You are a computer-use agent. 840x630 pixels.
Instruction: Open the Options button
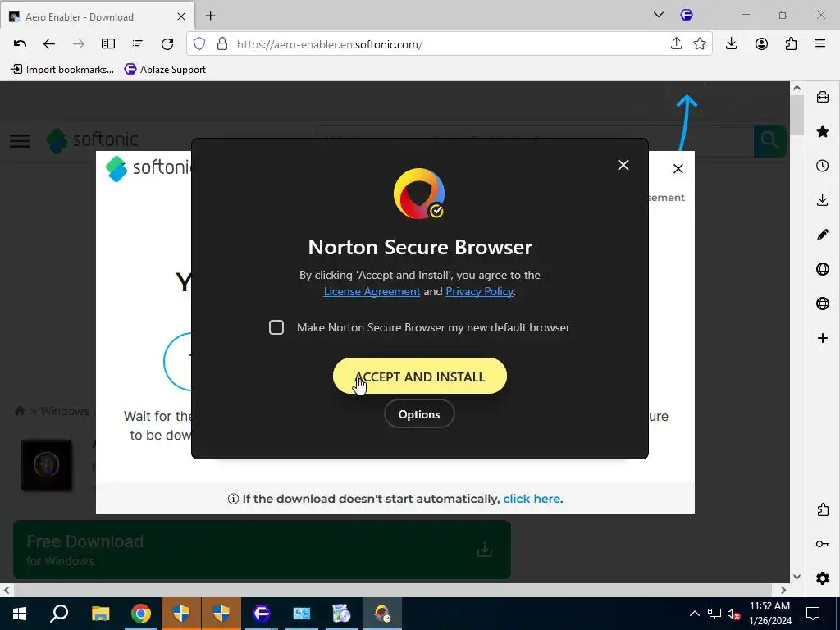click(419, 414)
